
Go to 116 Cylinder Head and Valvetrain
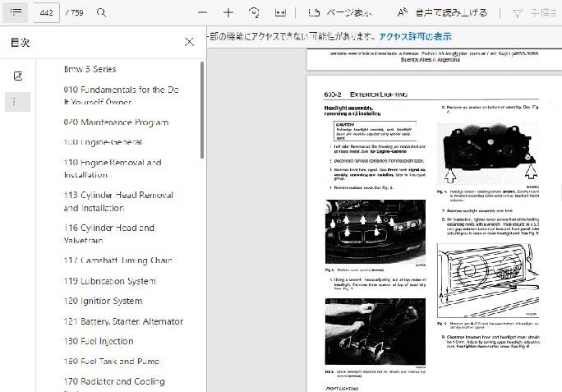coord(109,234)
